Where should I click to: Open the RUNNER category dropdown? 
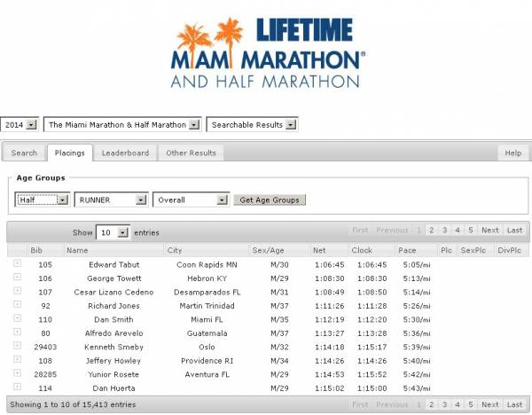click(x=112, y=200)
